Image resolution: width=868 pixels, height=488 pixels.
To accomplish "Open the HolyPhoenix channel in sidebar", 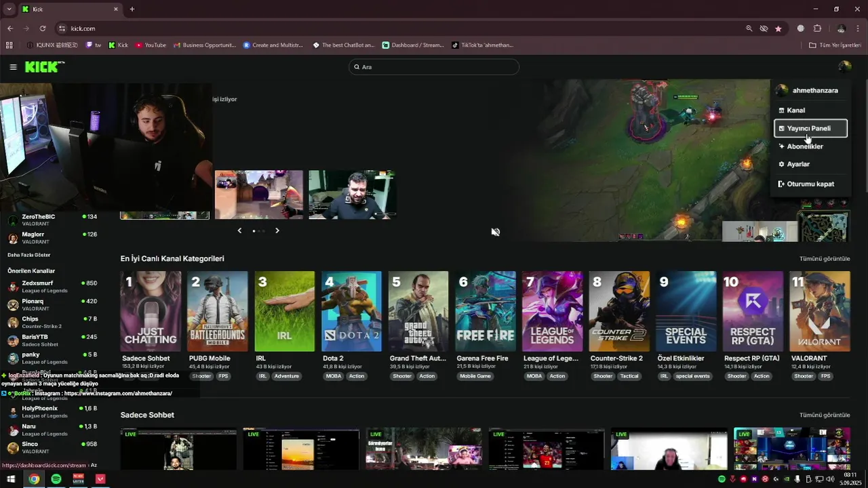I will pyautogui.click(x=52, y=411).
